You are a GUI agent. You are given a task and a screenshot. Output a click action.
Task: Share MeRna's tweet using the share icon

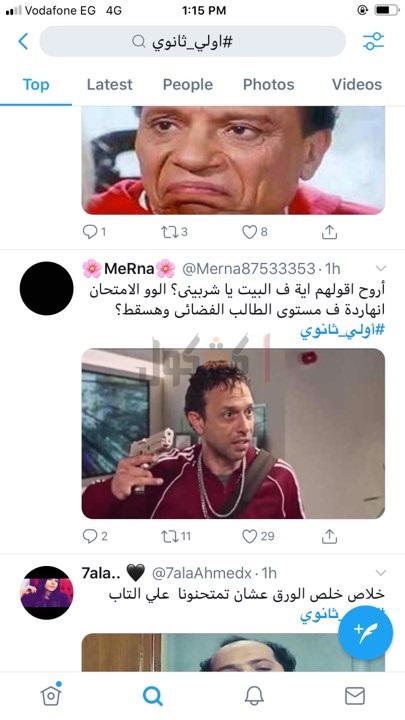[329, 536]
